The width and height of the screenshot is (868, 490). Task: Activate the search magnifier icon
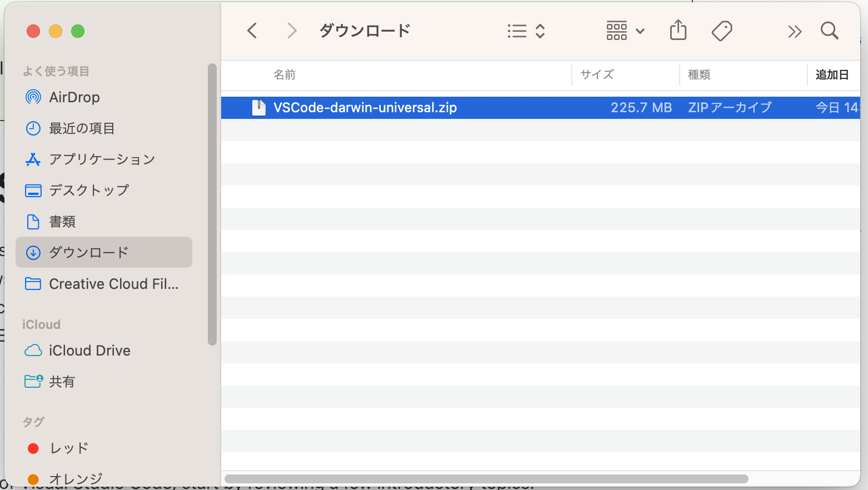click(829, 31)
